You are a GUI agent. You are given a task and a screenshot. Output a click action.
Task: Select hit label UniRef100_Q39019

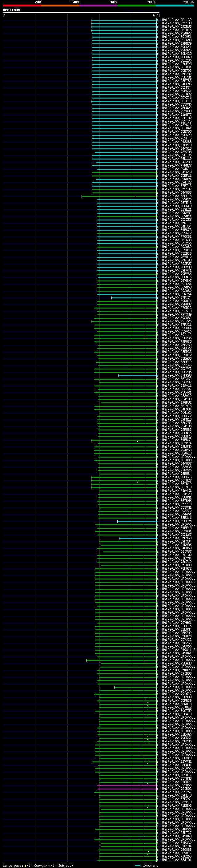click(x=177, y=250)
